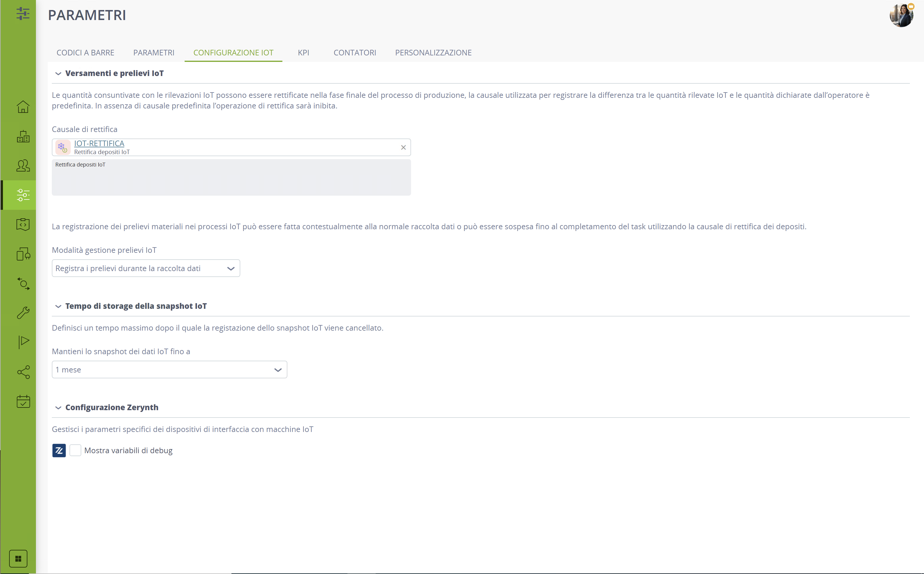
Task: Click 'Mantieni lo snapshot dei dati IoT fino a' label
Action: (x=121, y=352)
